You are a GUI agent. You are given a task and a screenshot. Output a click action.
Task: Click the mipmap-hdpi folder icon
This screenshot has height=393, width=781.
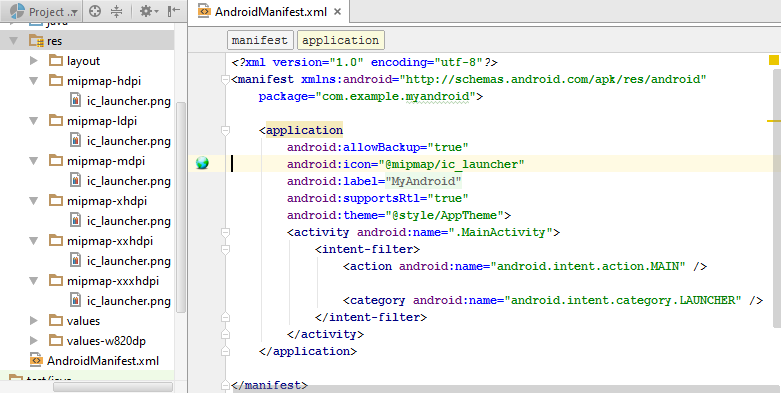pyautogui.click(x=56, y=81)
